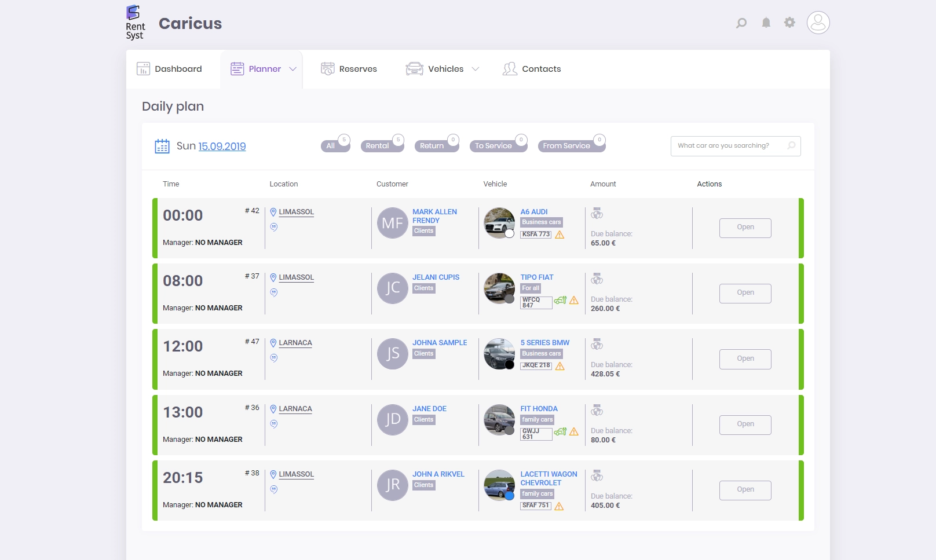Expand the Vehicles menu chevron

(476, 69)
